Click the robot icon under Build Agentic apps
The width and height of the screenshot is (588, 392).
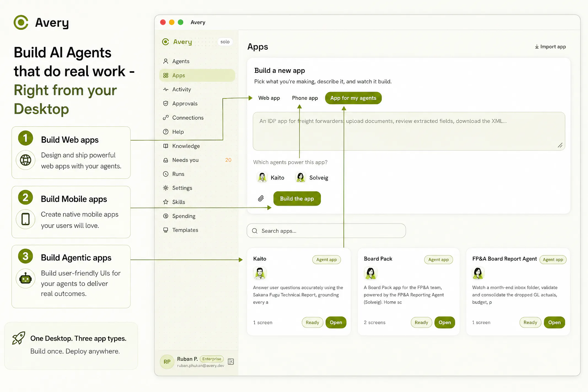tap(26, 279)
